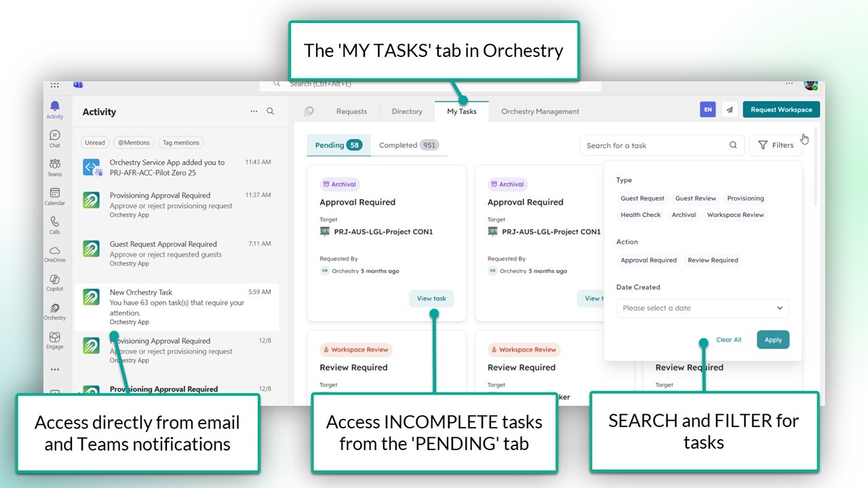Viewport: 868px width, 488px height.
Task: Click the profile avatar picture
Action: (810, 84)
